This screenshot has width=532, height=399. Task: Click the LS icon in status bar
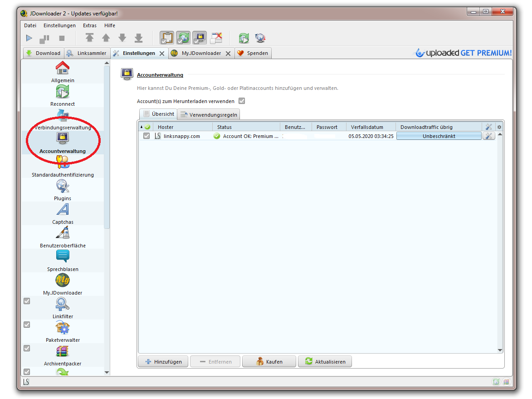coord(26,382)
